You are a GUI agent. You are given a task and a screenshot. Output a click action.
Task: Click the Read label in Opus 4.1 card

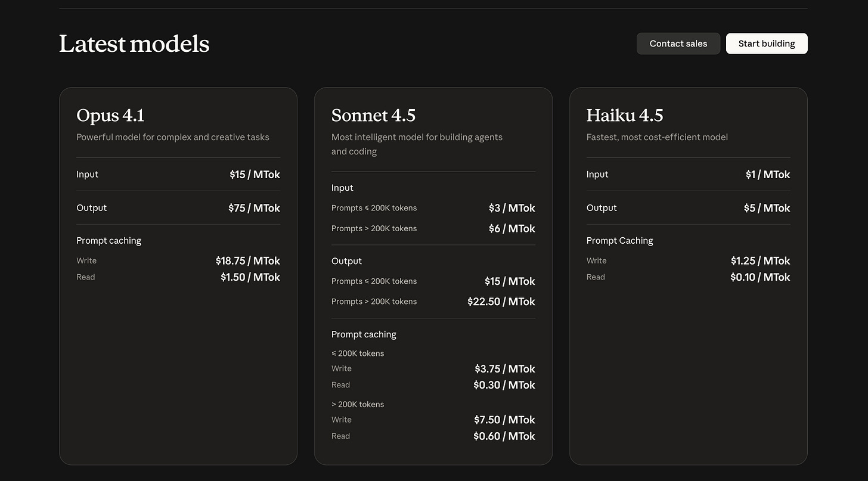point(85,277)
